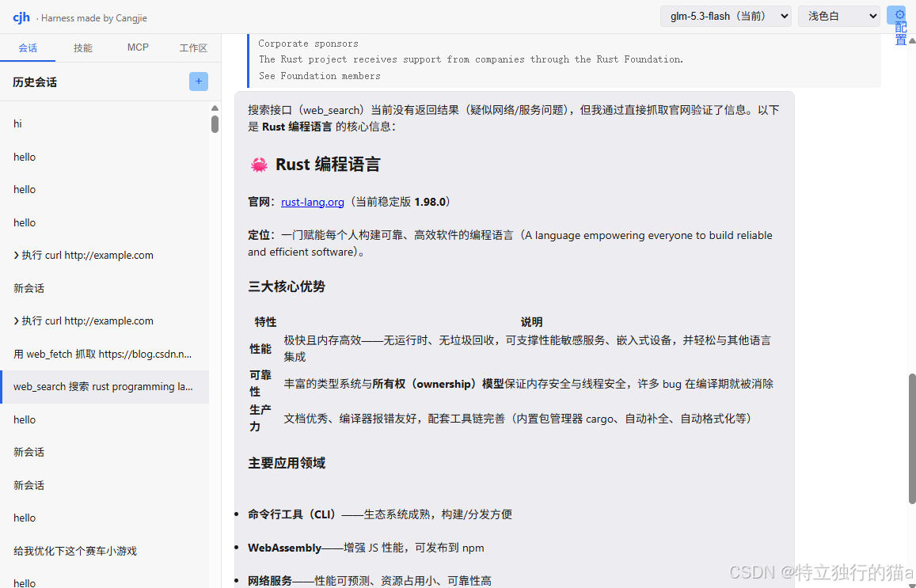Open the glm-5.3-flash model dropdown
The width and height of the screenshot is (916, 588).
pos(725,17)
